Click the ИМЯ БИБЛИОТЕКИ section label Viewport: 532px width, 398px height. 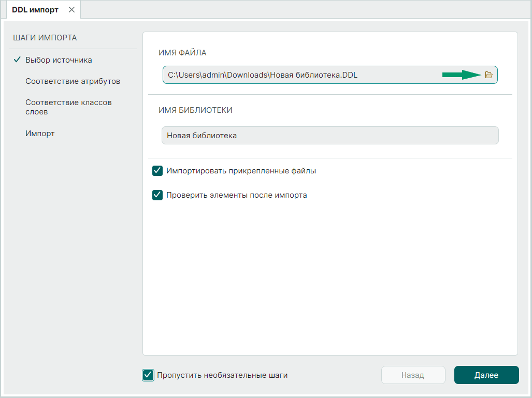195,110
